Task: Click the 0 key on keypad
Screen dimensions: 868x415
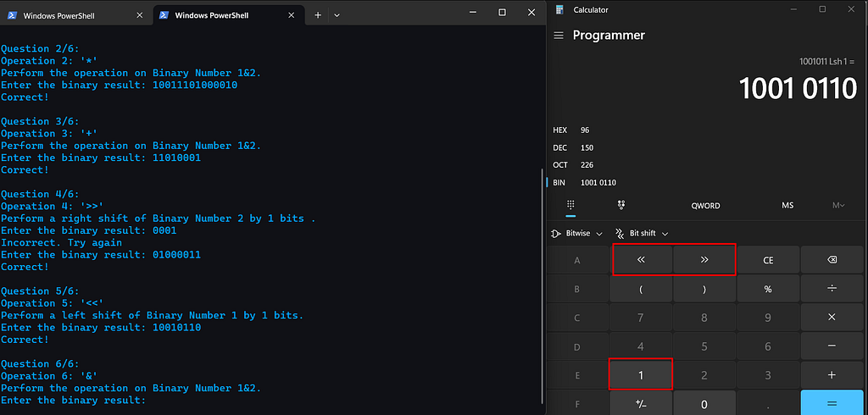Action: click(x=704, y=403)
